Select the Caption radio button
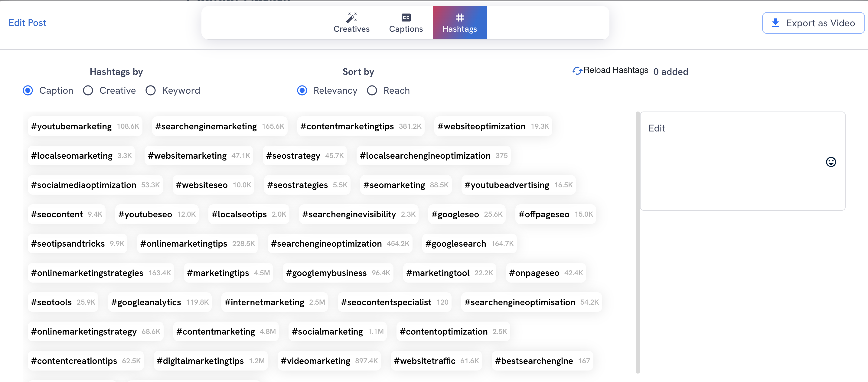This screenshot has width=868, height=382. (x=29, y=90)
